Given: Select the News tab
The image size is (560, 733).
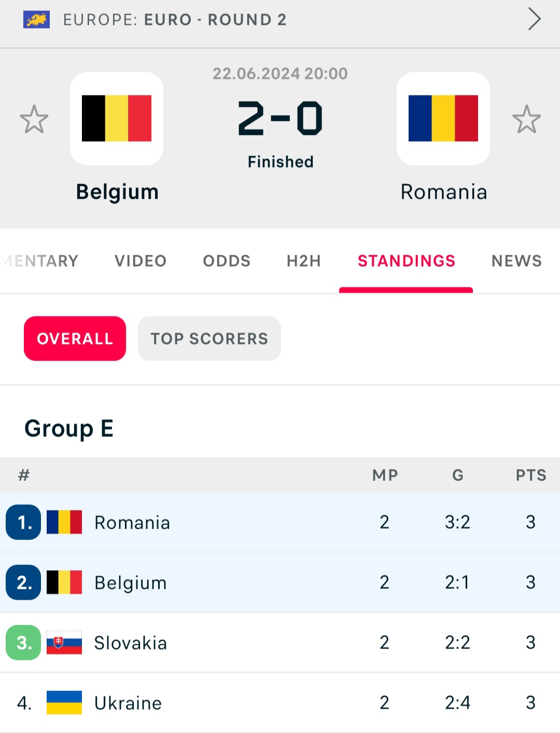Looking at the screenshot, I should (516, 261).
